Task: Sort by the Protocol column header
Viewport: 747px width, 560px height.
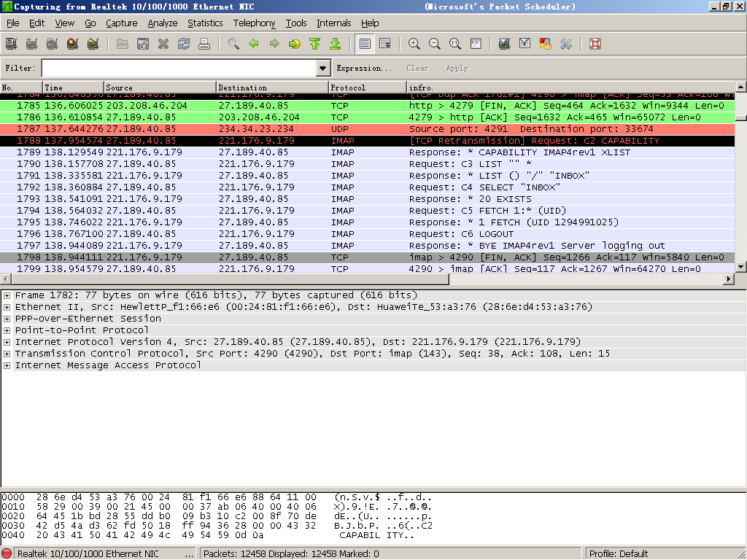Action: [x=368, y=87]
